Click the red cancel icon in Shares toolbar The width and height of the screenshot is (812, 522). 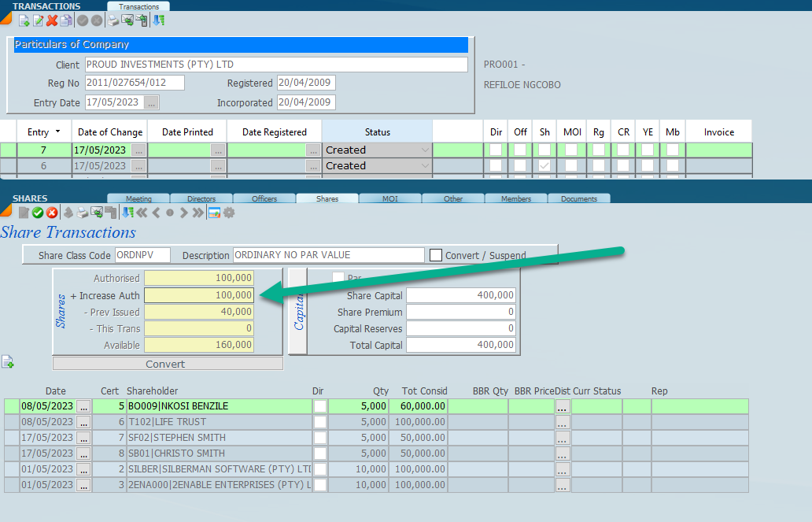click(52, 213)
